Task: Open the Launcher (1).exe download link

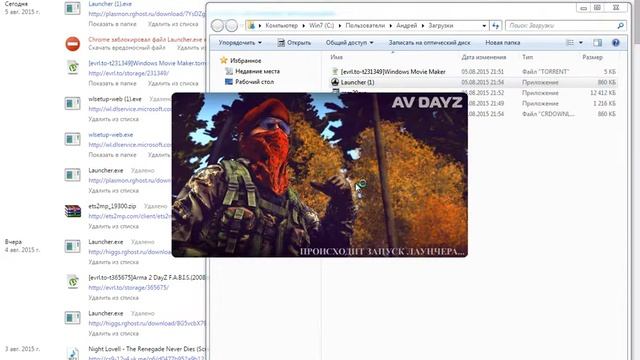Action: tap(110, 4)
